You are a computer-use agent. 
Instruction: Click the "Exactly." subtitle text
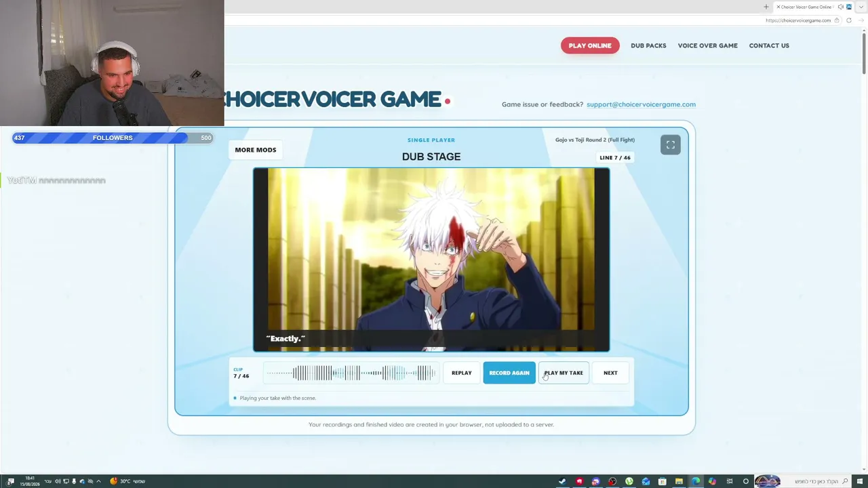click(285, 338)
